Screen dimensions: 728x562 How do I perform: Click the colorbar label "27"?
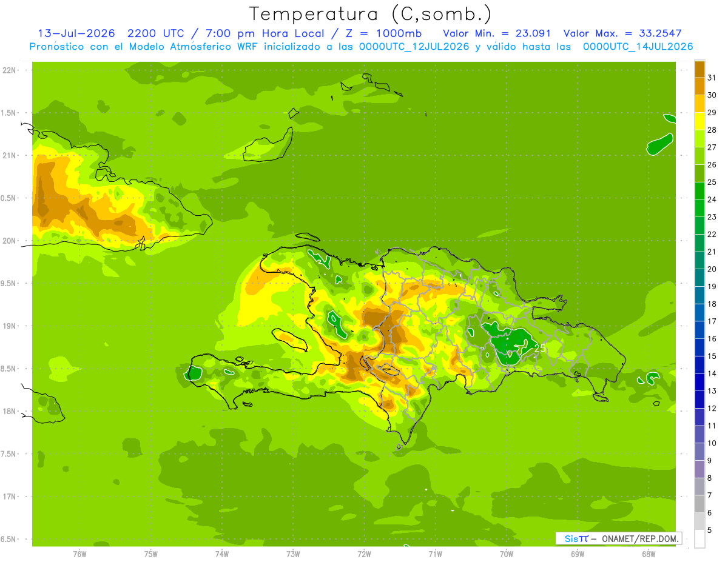(x=712, y=147)
